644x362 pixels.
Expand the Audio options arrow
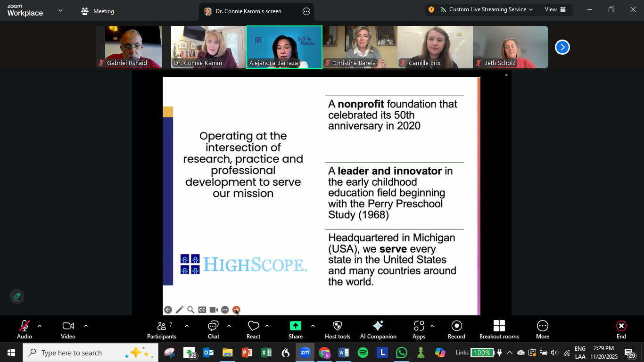pos(40,326)
